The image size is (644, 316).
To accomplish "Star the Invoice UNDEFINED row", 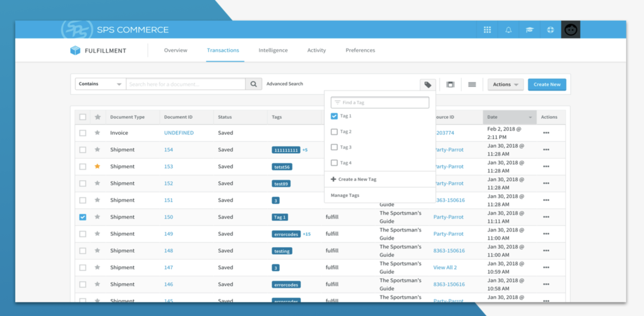I will click(x=97, y=133).
